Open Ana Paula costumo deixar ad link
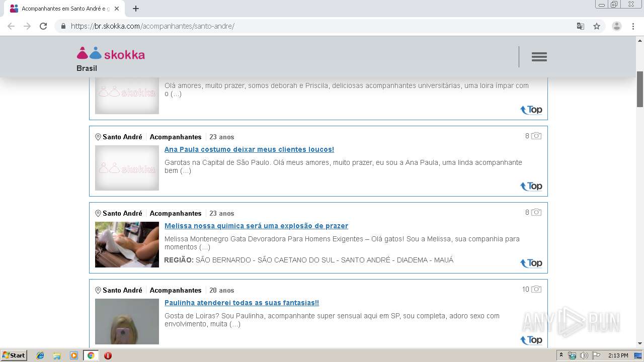This screenshot has height=362, width=644. (x=249, y=149)
